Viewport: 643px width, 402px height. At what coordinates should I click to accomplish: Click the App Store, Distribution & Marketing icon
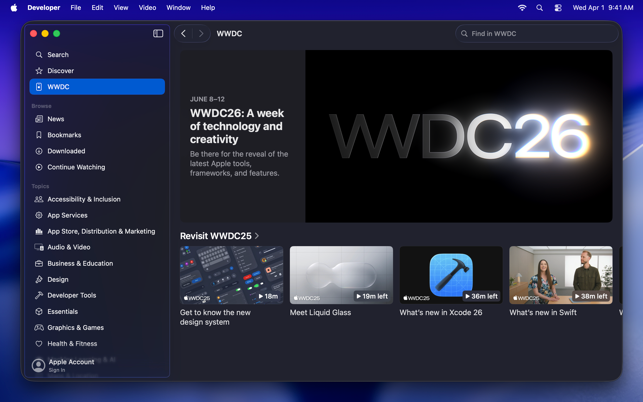click(x=39, y=231)
